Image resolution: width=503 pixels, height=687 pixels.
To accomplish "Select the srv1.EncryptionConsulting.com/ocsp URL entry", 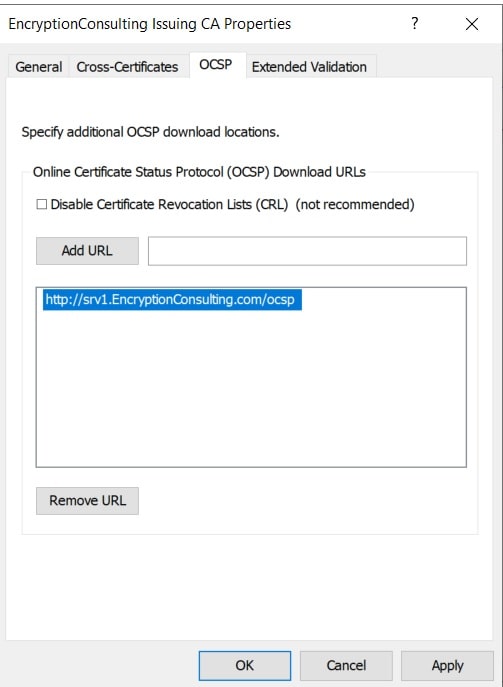I will 172,300.
